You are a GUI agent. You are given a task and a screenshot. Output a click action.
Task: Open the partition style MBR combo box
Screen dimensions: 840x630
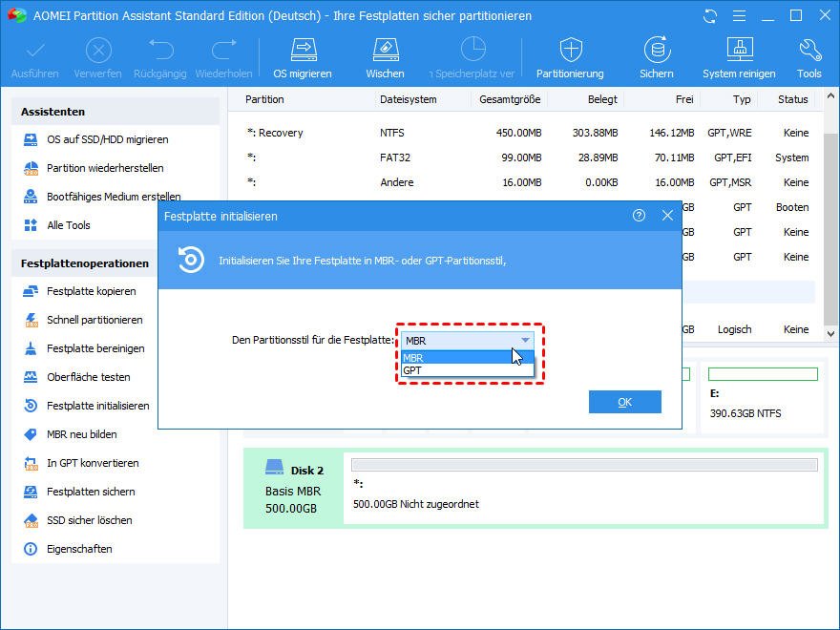click(467, 341)
